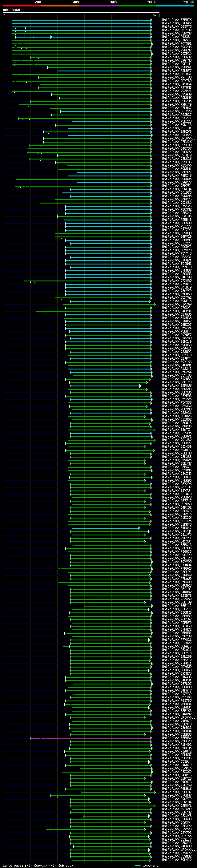Click the UniRef100_A5UFP8 label

pyautogui.click(x=176, y=741)
